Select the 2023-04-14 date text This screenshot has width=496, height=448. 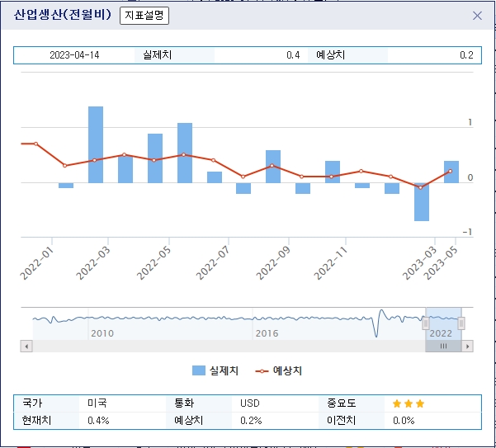[74, 55]
